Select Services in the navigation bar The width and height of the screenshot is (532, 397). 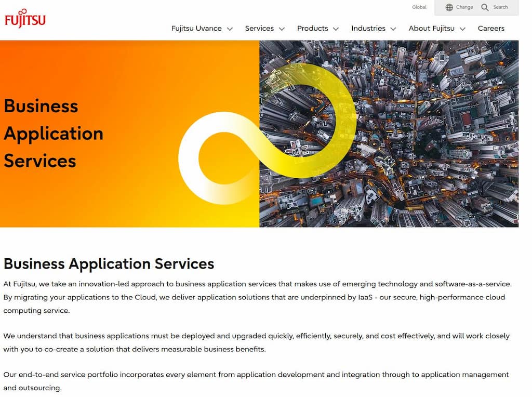click(259, 29)
